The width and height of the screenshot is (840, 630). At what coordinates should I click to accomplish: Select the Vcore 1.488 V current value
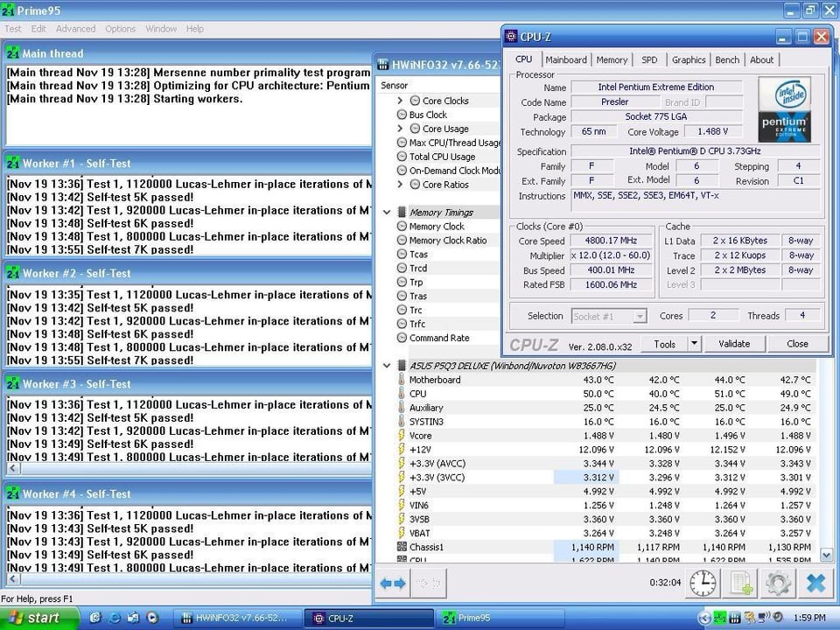(x=598, y=436)
